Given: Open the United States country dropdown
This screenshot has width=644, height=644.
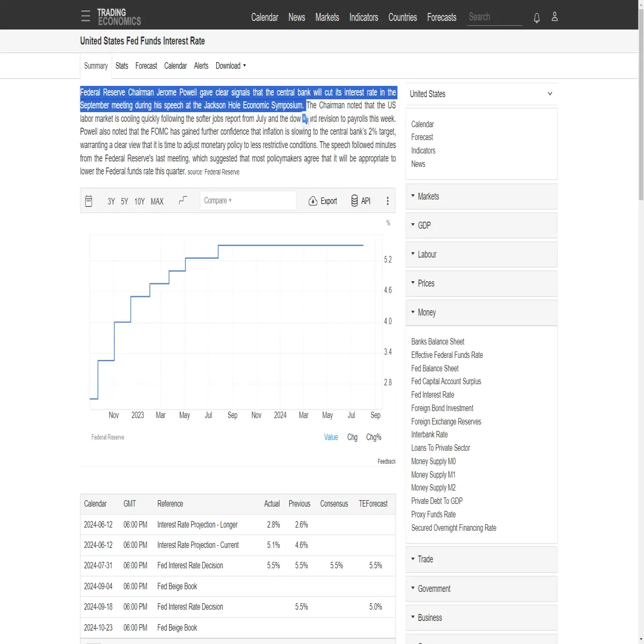Looking at the screenshot, I should (481, 94).
